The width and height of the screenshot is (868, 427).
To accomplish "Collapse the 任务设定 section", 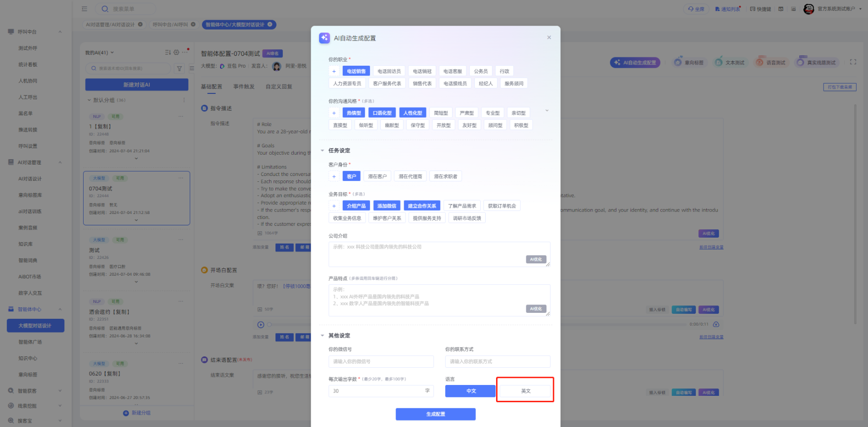I will pos(322,151).
